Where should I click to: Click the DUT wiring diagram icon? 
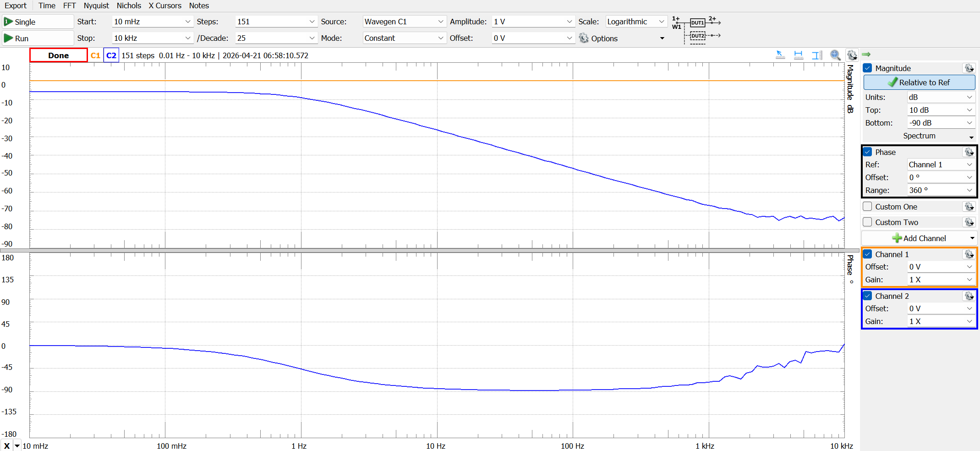pyautogui.click(x=696, y=29)
